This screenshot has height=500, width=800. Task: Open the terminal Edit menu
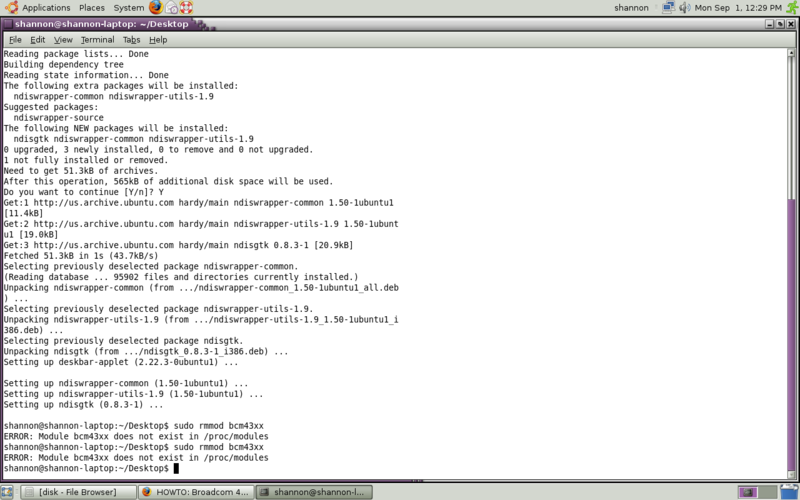click(37, 40)
